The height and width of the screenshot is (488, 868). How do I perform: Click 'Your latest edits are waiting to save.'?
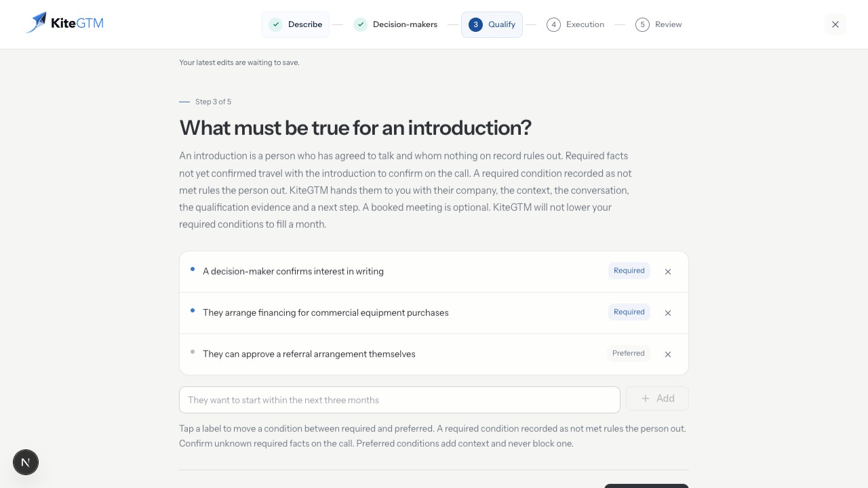coord(239,62)
